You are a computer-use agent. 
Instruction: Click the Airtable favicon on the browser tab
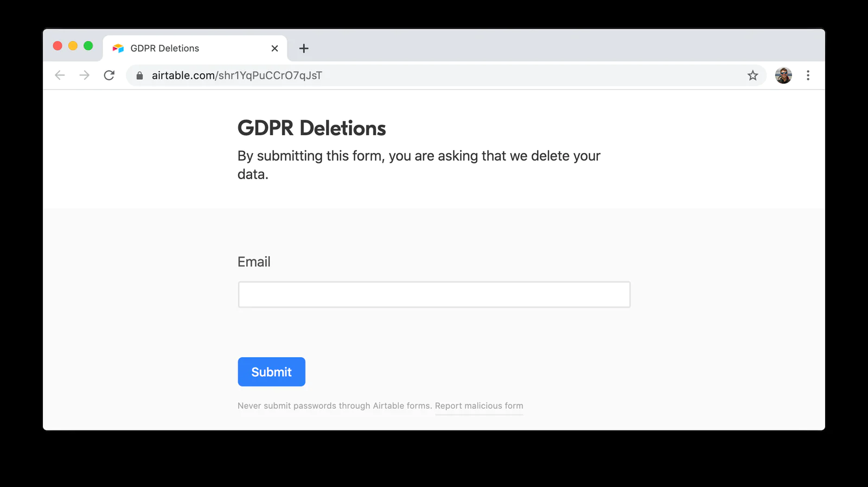click(x=117, y=48)
